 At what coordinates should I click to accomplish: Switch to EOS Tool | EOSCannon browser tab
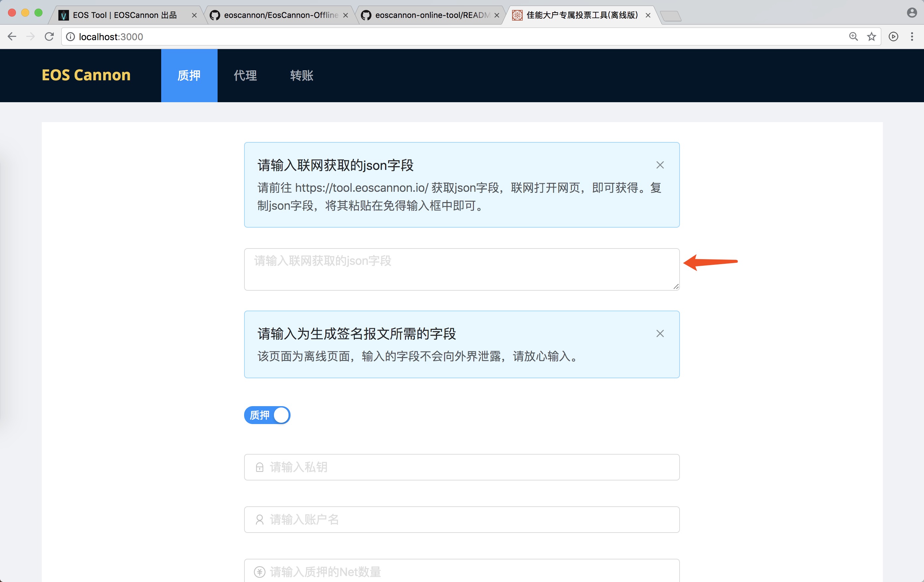click(x=125, y=15)
